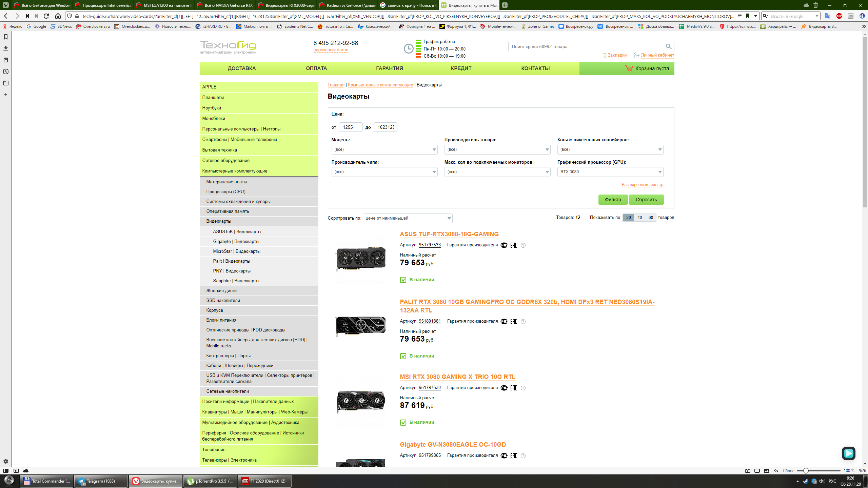The height and width of the screenshot is (488, 868).
Task: Expand the Модель dropdown
Action: pos(384,149)
